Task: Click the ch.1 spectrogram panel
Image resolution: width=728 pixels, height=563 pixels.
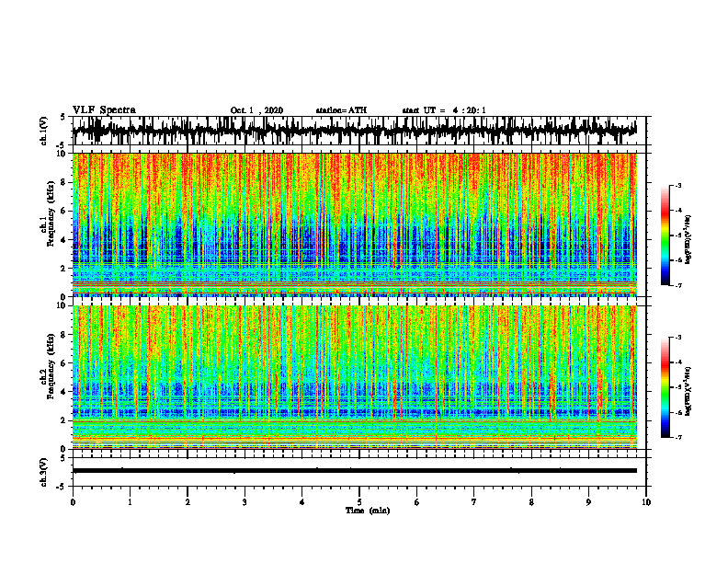Action: (x=355, y=224)
